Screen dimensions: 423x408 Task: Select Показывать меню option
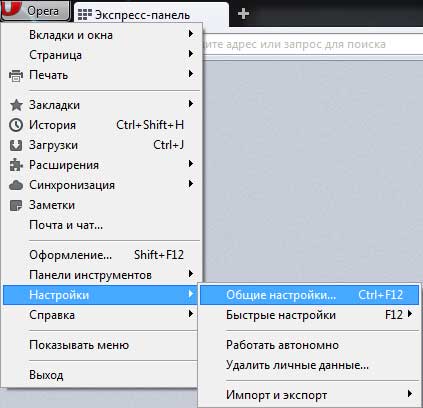[100, 345]
